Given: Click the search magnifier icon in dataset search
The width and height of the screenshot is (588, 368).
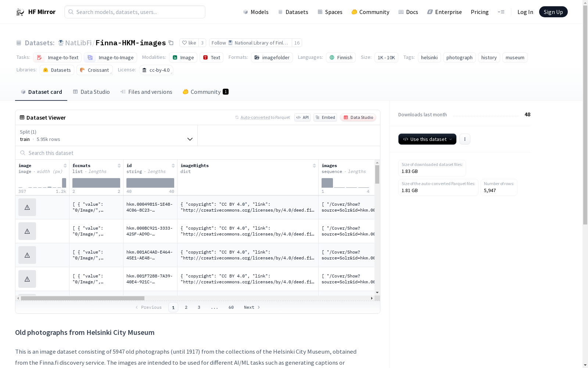Looking at the screenshot, I should [x=23, y=153].
